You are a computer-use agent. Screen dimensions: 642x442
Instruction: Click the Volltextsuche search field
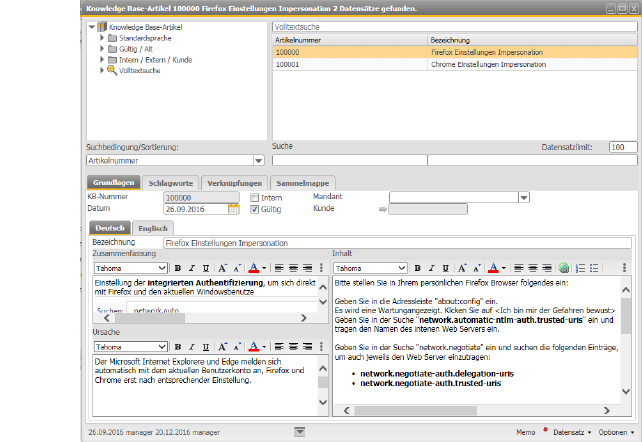(x=454, y=27)
